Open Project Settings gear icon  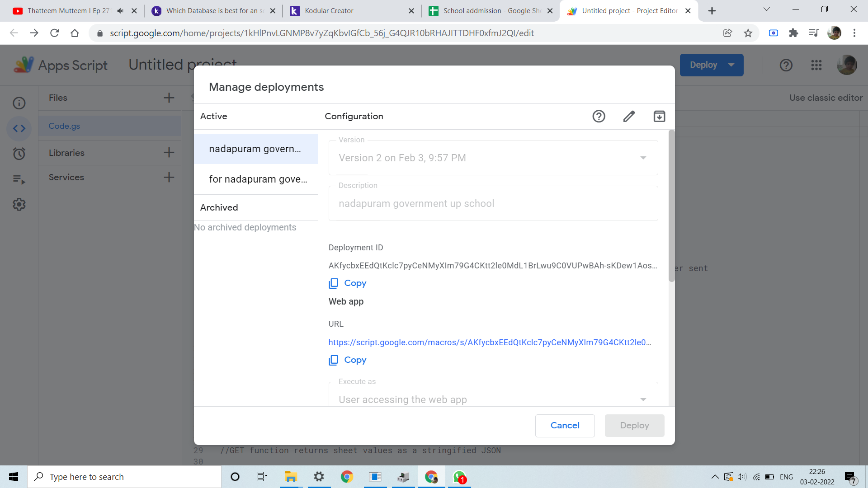pyautogui.click(x=19, y=204)
